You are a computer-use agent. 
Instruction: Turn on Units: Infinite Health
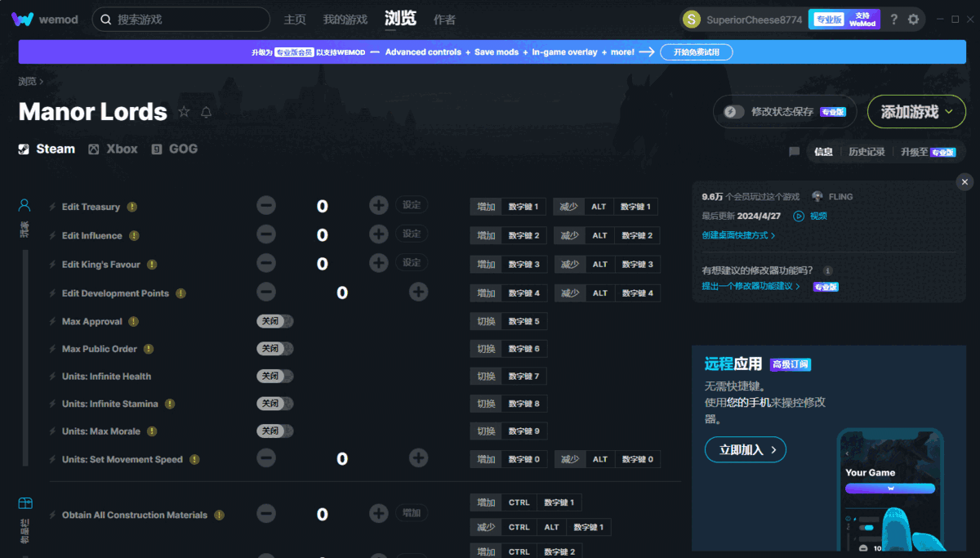coord(275,376)
